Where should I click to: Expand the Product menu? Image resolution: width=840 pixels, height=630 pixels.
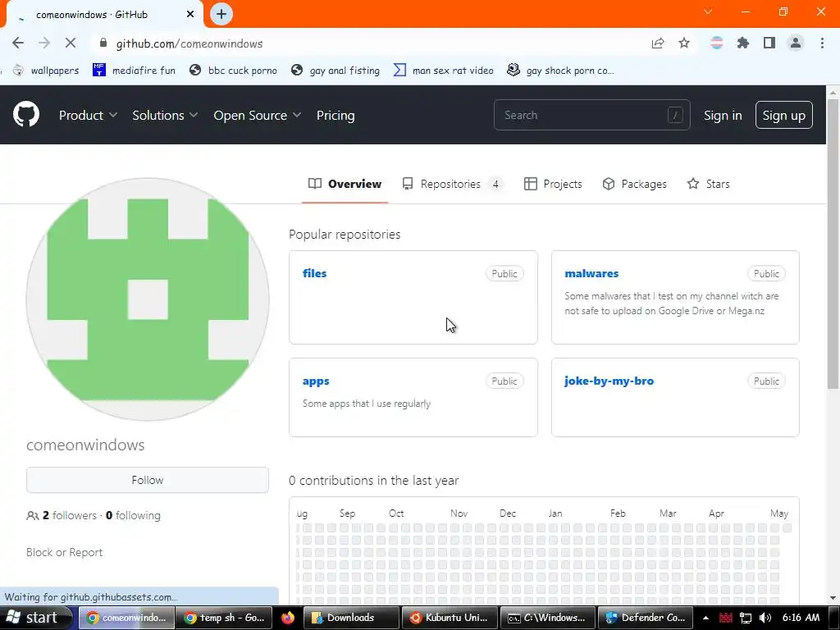point(88,115)
